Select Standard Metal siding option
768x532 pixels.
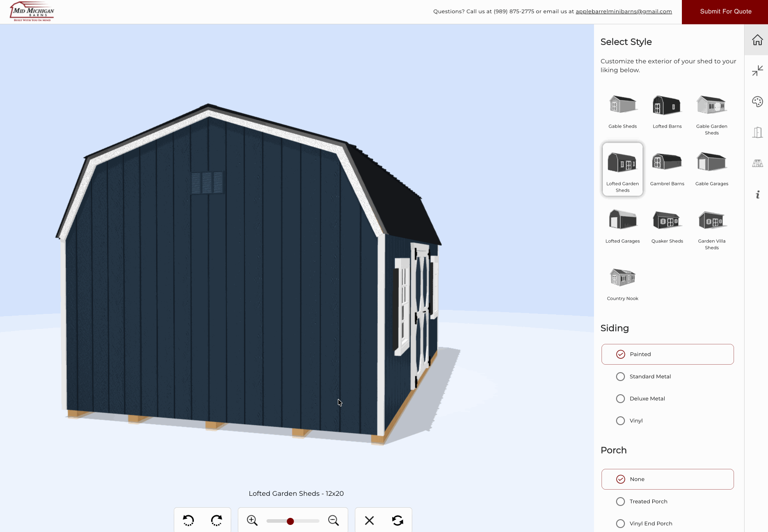tap(620, 377)
